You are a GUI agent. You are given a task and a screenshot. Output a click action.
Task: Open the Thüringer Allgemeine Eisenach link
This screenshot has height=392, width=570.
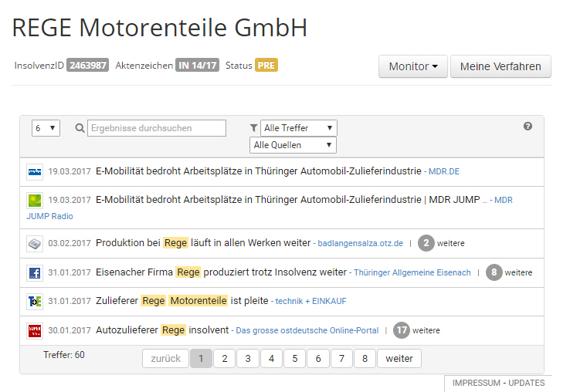pos(412,272)
